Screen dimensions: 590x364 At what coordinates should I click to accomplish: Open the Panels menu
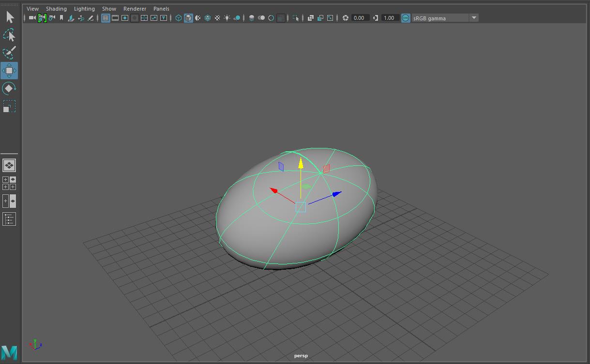pyautogui.click(x=161, y=9)
